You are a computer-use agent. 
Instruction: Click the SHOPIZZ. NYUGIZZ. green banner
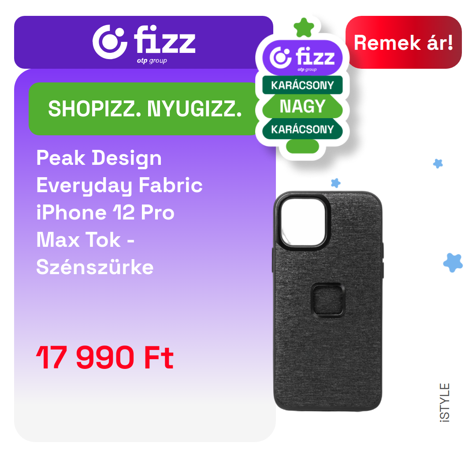[145, 109]
